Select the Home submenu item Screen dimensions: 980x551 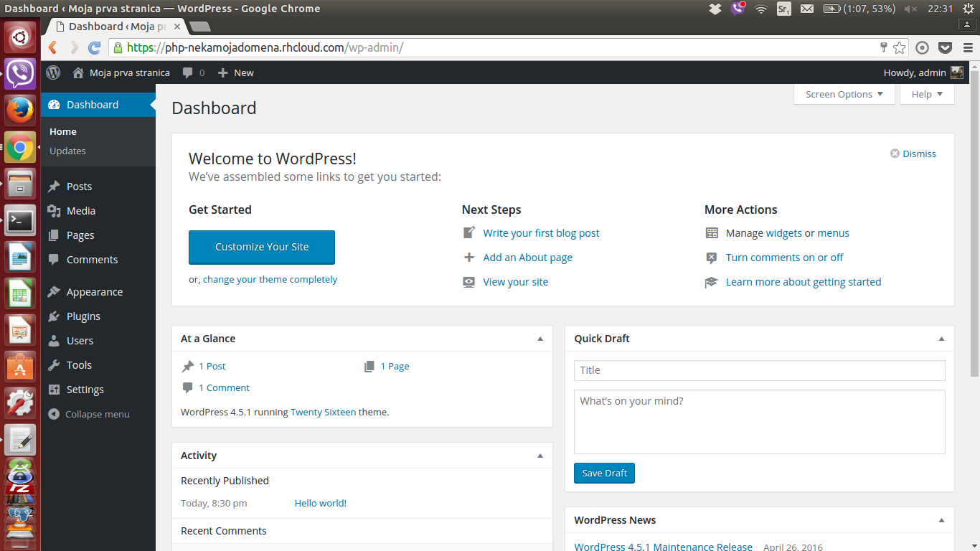click(63, 131)
